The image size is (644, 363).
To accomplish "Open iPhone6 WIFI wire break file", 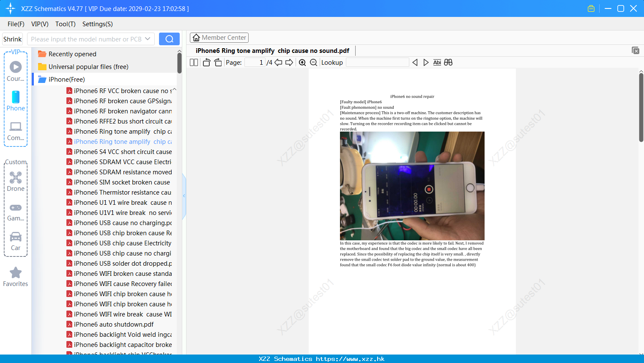I will click(x=119, y=314).
